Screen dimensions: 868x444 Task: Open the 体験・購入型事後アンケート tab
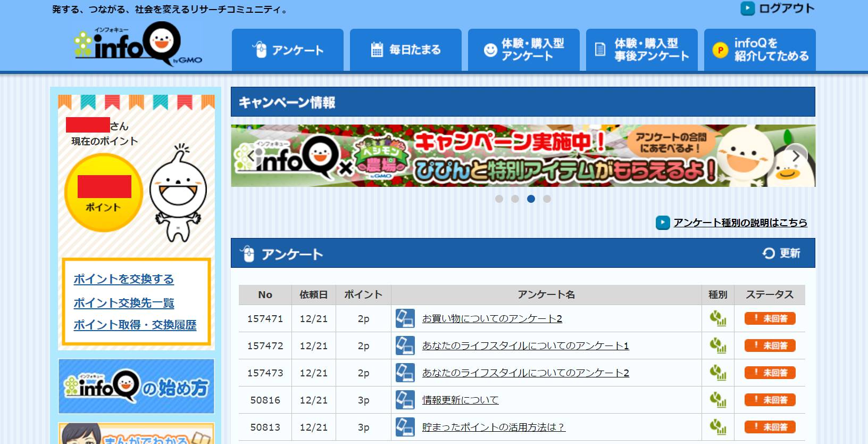coord(642,50)
